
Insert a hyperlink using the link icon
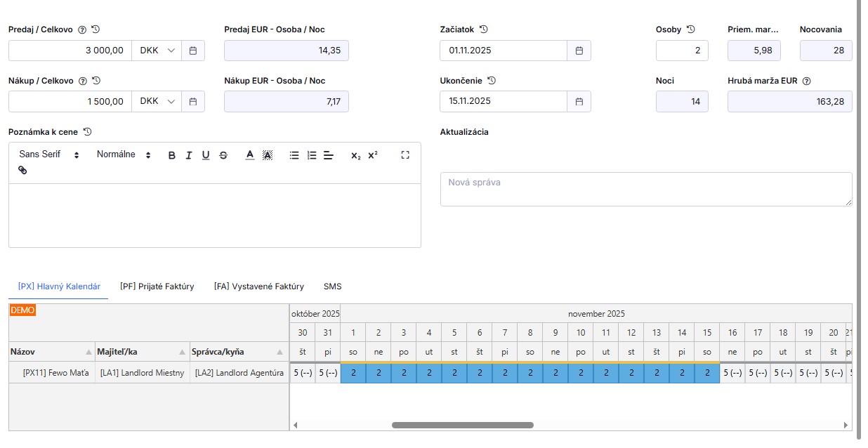(22, 170)
